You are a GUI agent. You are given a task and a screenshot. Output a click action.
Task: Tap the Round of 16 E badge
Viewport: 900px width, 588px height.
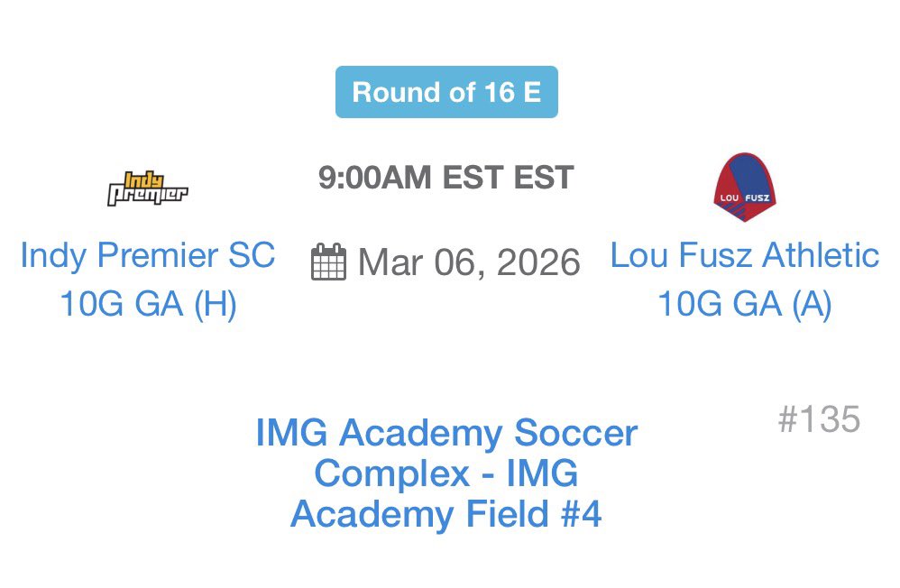(x=446, y=92)
